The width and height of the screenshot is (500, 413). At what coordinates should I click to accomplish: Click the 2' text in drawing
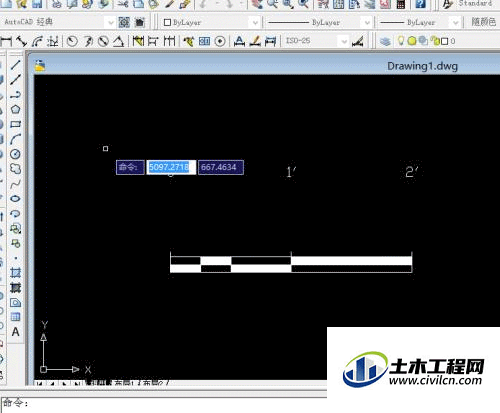tap(412, 172)
